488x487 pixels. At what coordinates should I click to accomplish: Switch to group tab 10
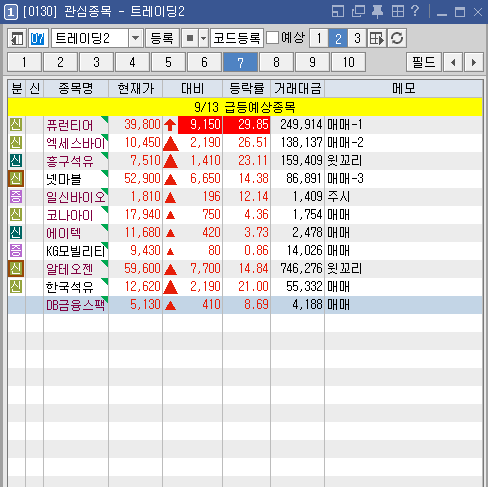point(348,62)
